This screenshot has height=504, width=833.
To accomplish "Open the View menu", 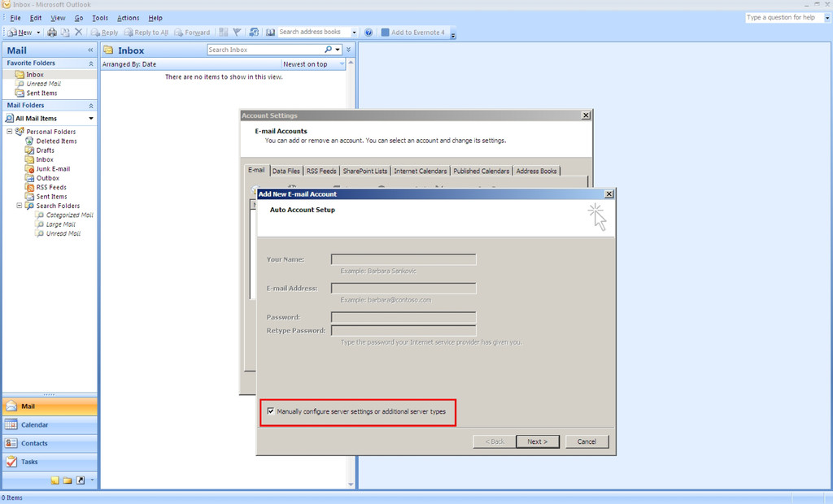I will pos(58,18).
